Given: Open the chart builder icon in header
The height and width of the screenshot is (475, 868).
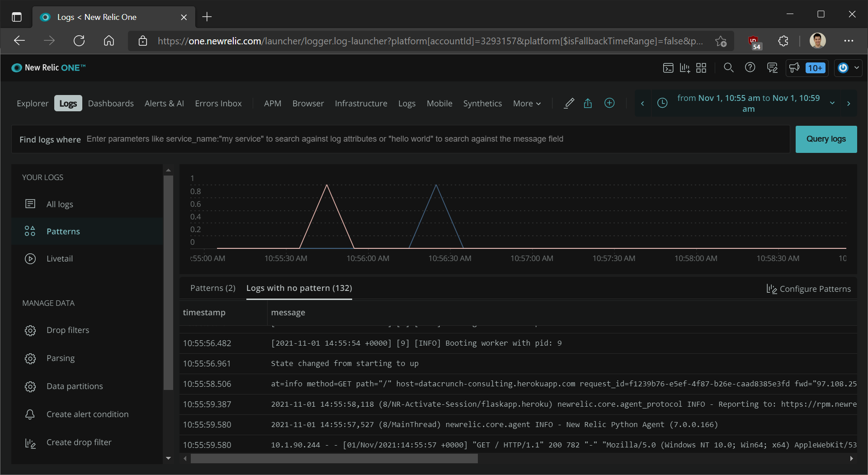Looking at the screenshot, I should [x=685, y=68].
